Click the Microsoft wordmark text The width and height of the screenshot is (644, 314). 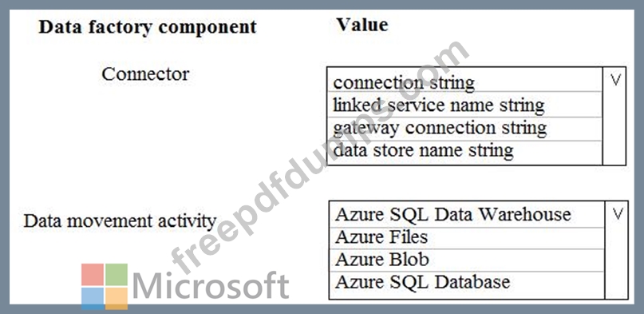click(x=211, y=286)
